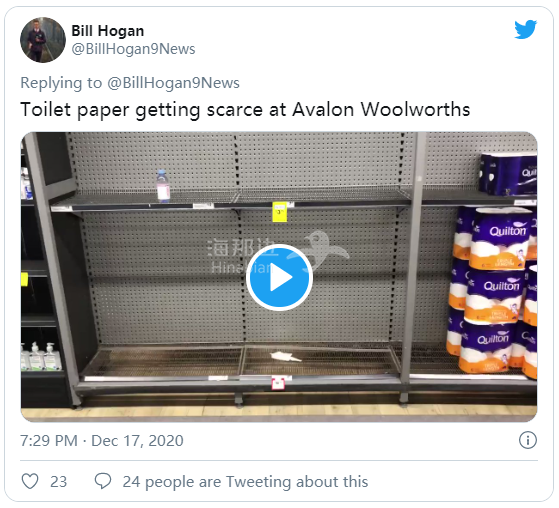Follow the @BillHogan9News link in Replying to

pyautogui.click(x=173, y=83)
